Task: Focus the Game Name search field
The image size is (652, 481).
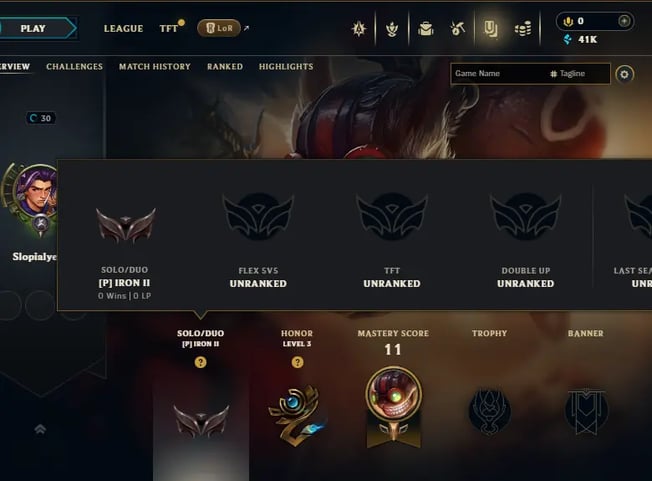Action: (499, 74)
